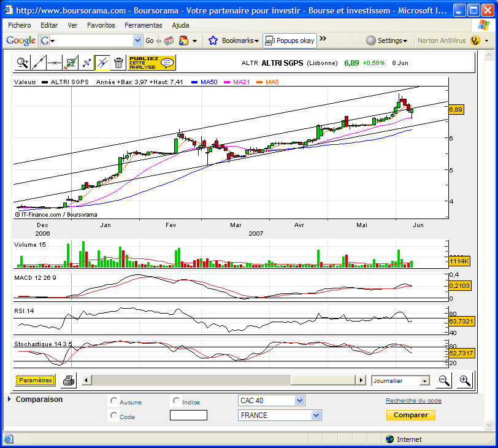Click the printer icon beside Paramètres
The image size is (498, 448).
(68, 380)
